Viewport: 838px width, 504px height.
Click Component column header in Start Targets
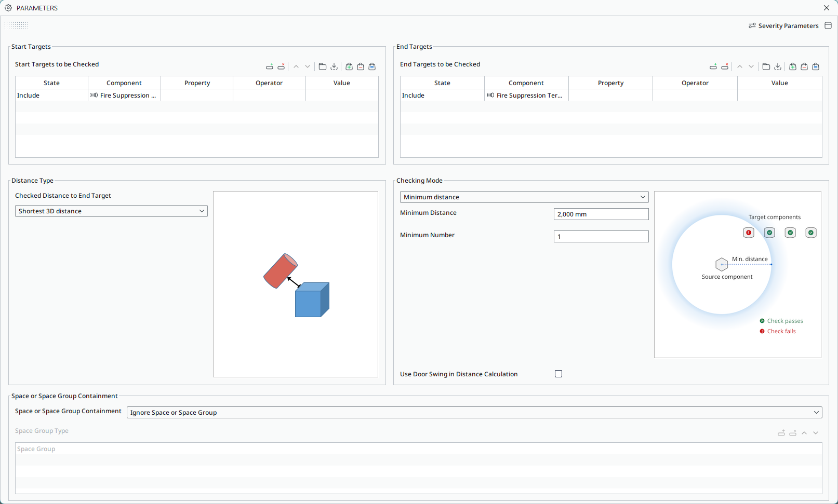tap(124, 83)
